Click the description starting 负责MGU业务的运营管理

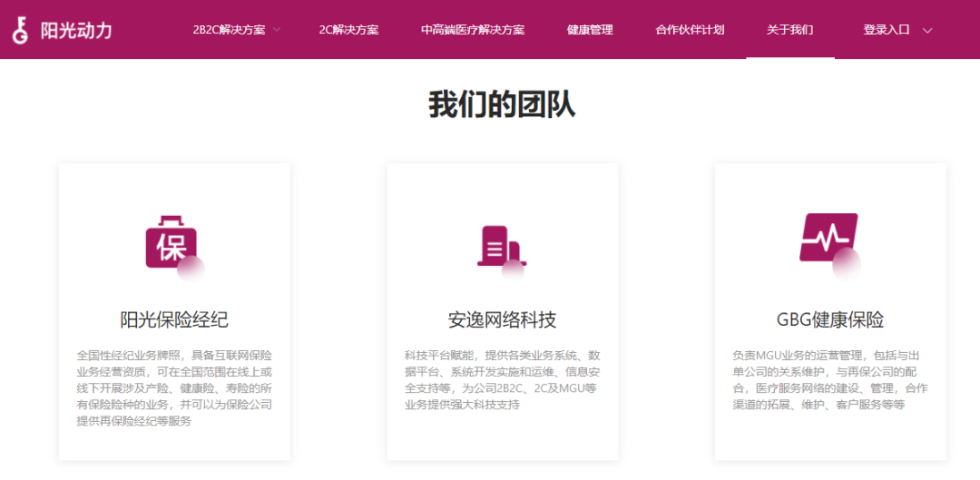click(x=830, y=380)
